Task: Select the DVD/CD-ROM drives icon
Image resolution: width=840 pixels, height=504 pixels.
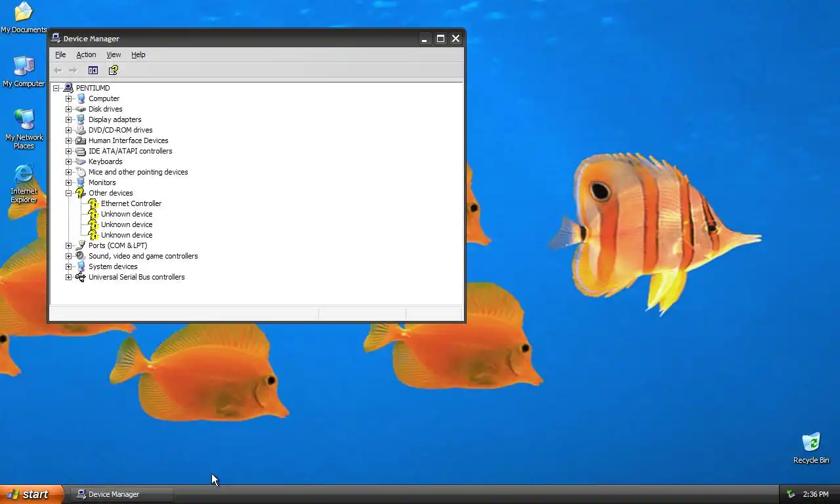Action: [x=81, y=130]
